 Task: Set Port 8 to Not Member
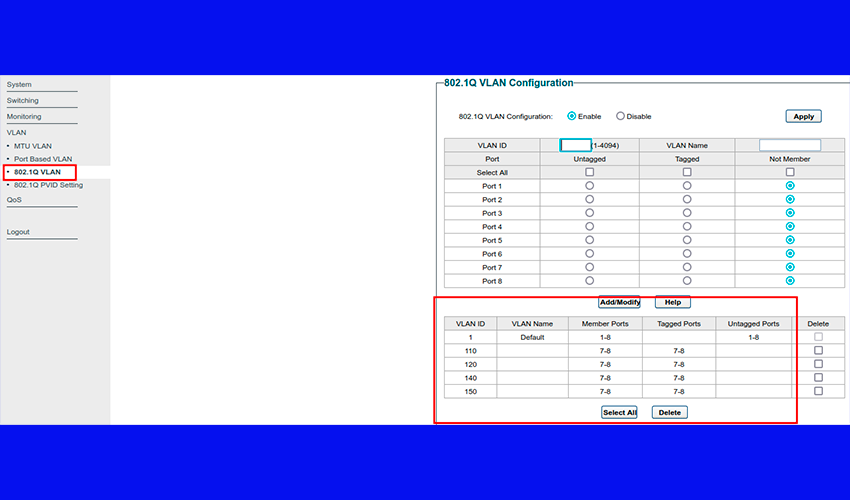coord(790,280)
